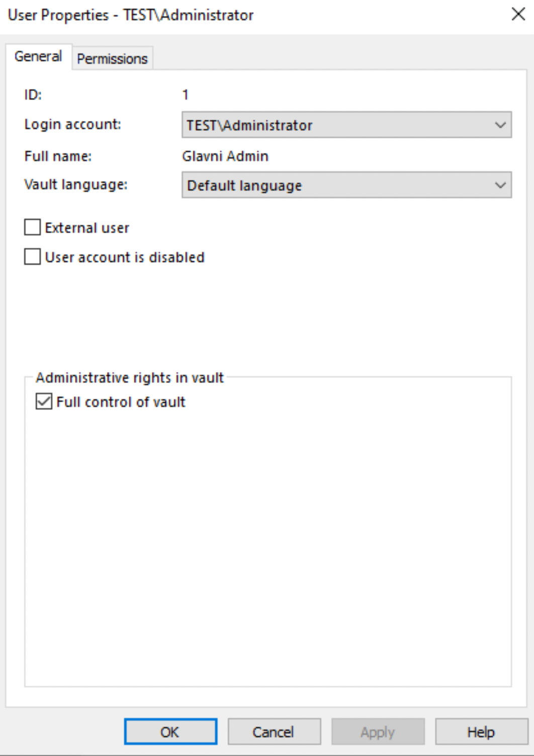Image resolution: width=534 pixels, height=756 pixels.
Task: Enable the External user checkbox
Action: click(33, 228)
